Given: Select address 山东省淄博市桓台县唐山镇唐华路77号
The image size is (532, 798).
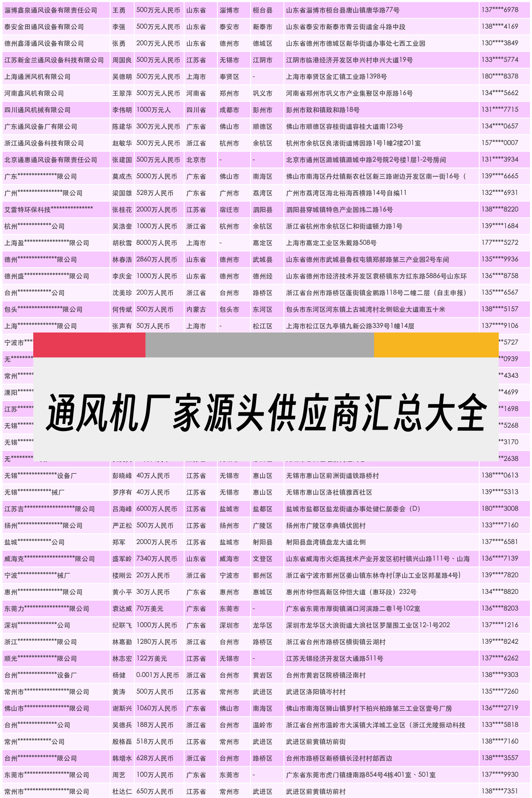Looking at the screenshot, I should coord(343,10).
